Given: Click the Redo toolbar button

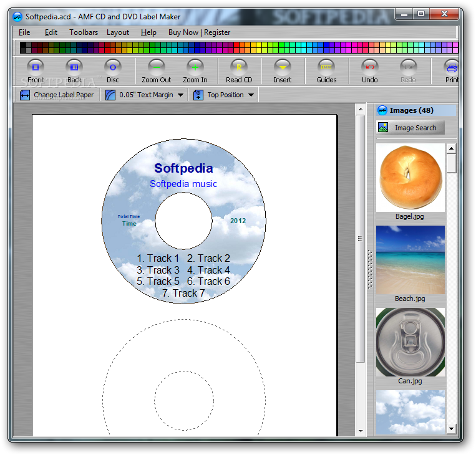Looking at the screenshot, I should (408, 71).
